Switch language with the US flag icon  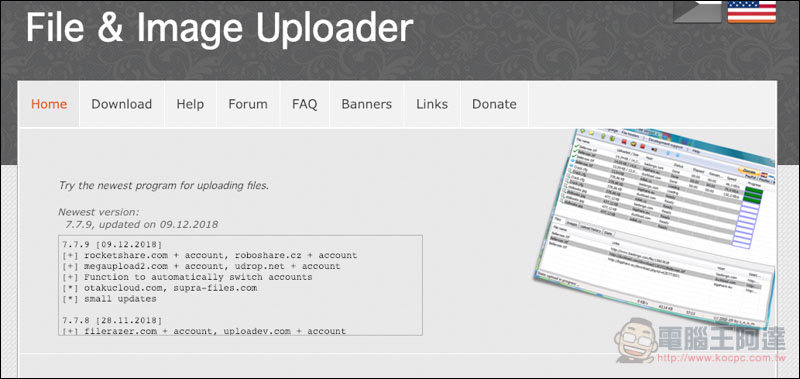[752, 11]
